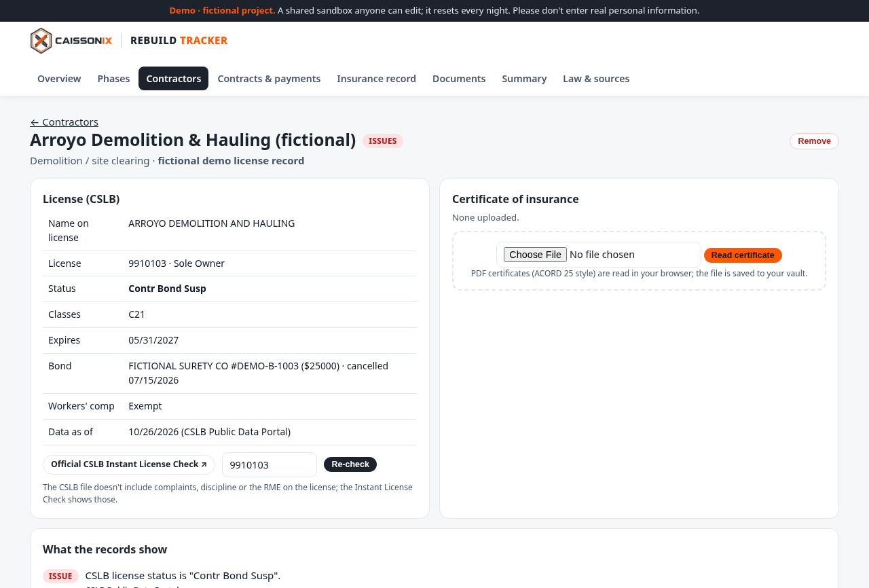Viewport: 869px width, 588px height.
Task: Open the Documents tab
Action: point(459,79)
